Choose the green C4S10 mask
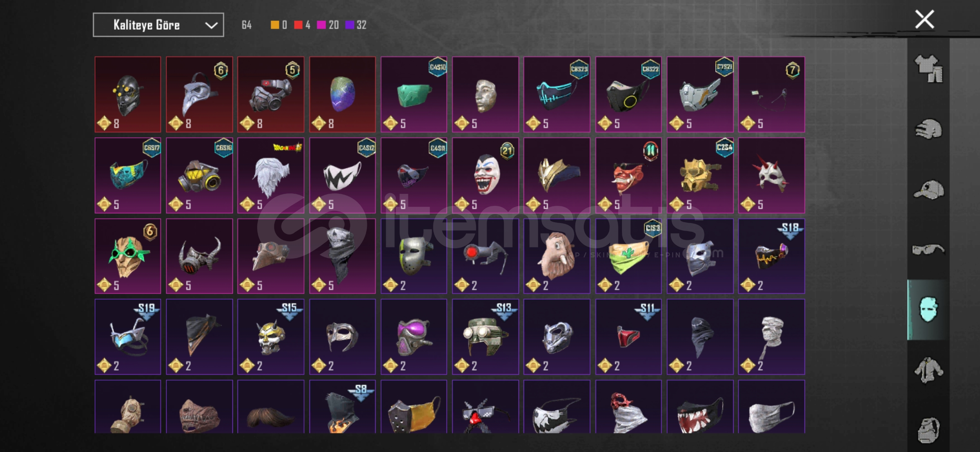 pos(414,95)
